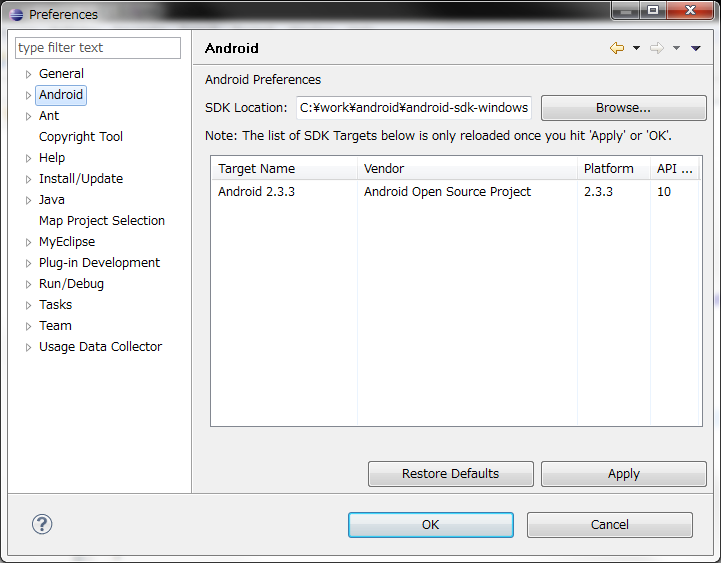Viewport: 721px width, 563px height.
Task: Click the Eclipse icon in title bar
Action: [16, 15]
